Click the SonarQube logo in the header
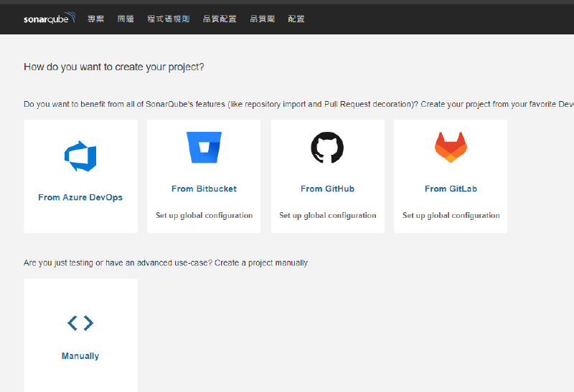 50,19
